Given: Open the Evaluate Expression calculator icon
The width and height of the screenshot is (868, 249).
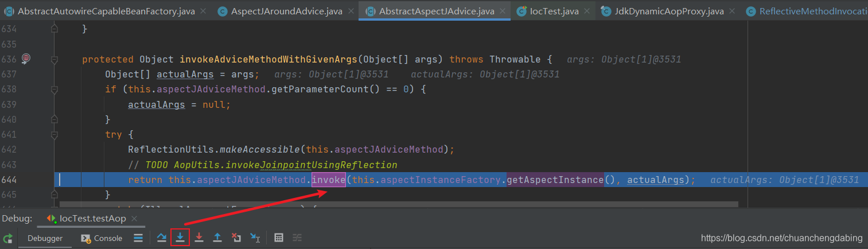Looking at the screenshot, I should (x=278, y=238).
